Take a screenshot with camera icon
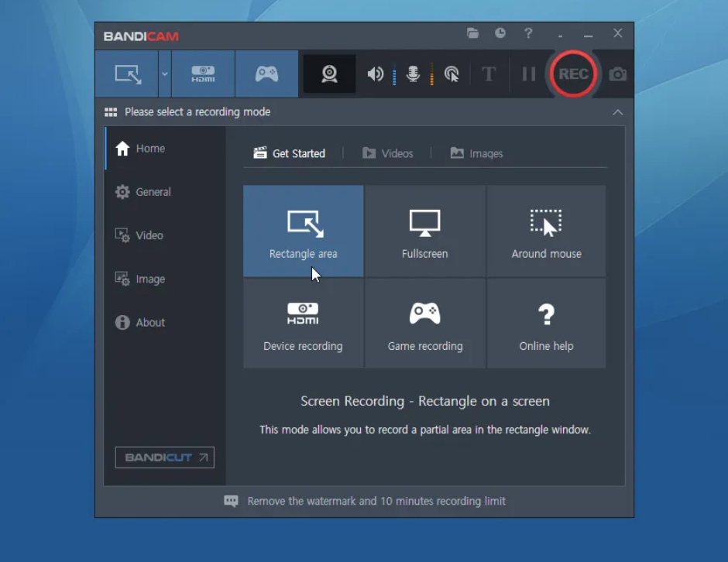Screen dimensions: 728x562 pos(617,74)
